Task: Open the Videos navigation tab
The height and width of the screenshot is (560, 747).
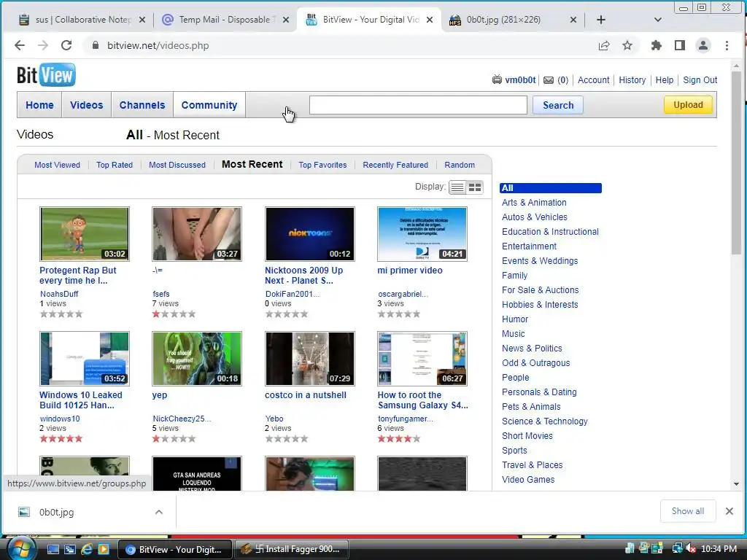Action: coord(86,105)
